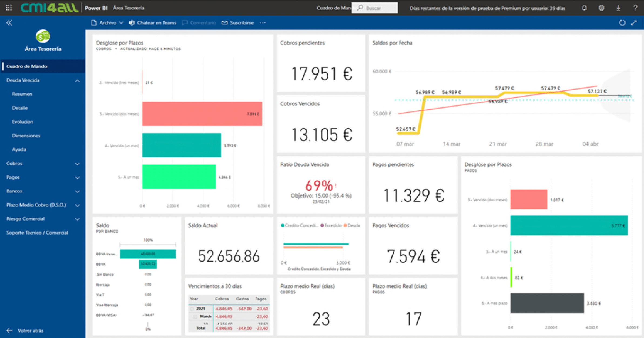Open settings gear in top bar

(601, 8)
